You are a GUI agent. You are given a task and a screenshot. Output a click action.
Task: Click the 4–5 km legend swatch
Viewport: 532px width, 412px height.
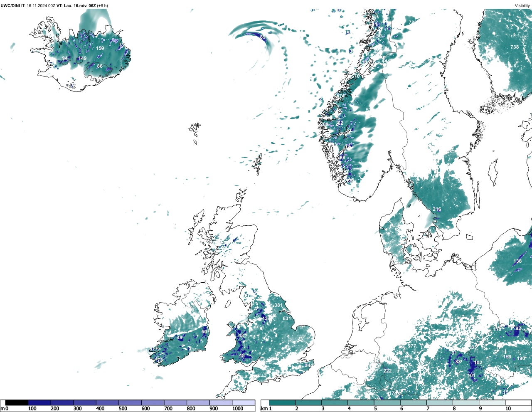(361, 403)
